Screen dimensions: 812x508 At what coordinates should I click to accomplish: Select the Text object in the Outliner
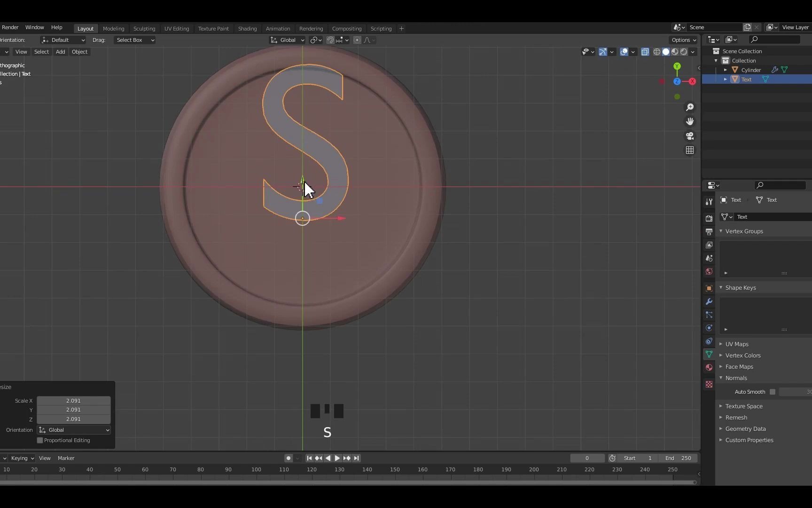[x=747, y=79]
